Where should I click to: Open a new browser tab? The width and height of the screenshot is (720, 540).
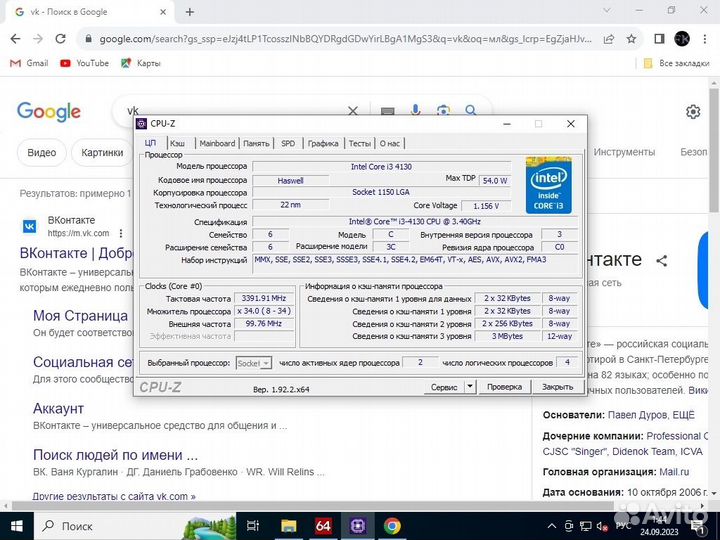coord(190,12)
